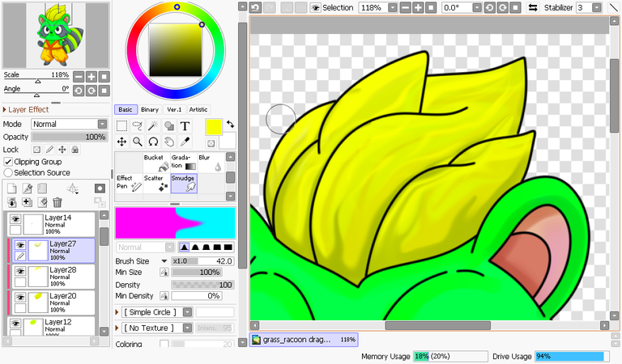Choose the Blur tool

[211, 163]
